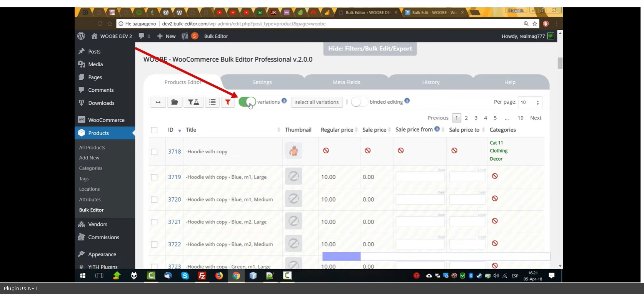Click the Sale price from field for product 3720
644x294 pixels.
pyautogui.click(x=420, y=200)
